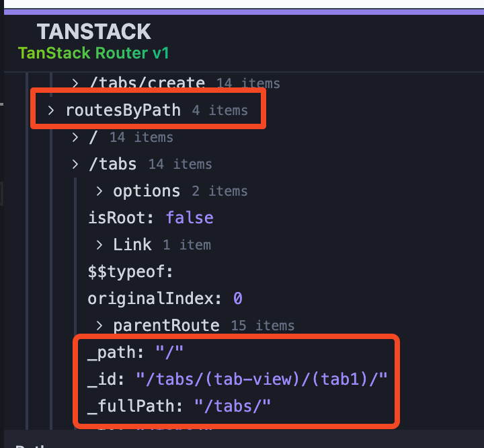The width and height of the screenshot is (484, 448).
Task: Expand the parentRoute 15 items chevron
Action: coord(99,326)
